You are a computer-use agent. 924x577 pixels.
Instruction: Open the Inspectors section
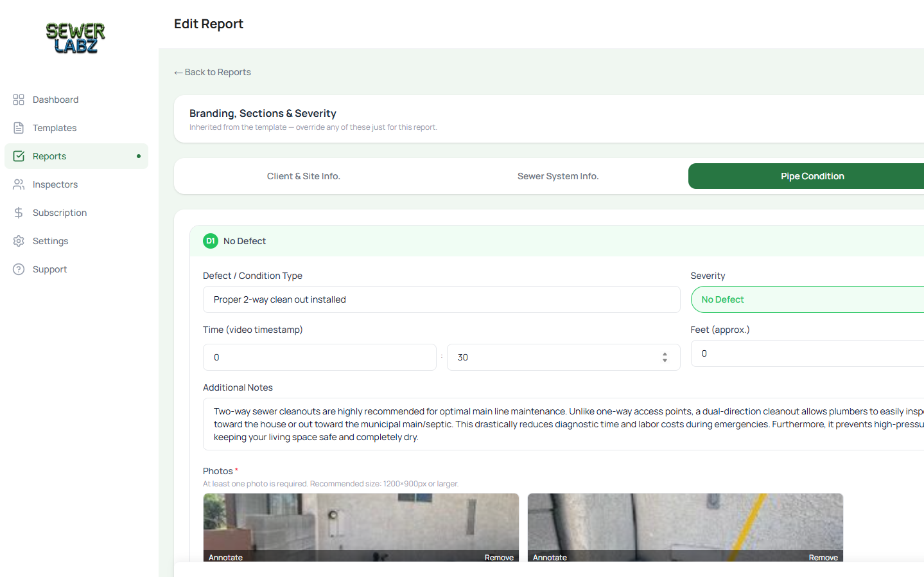pyautogui.click(x=76, y=184)
